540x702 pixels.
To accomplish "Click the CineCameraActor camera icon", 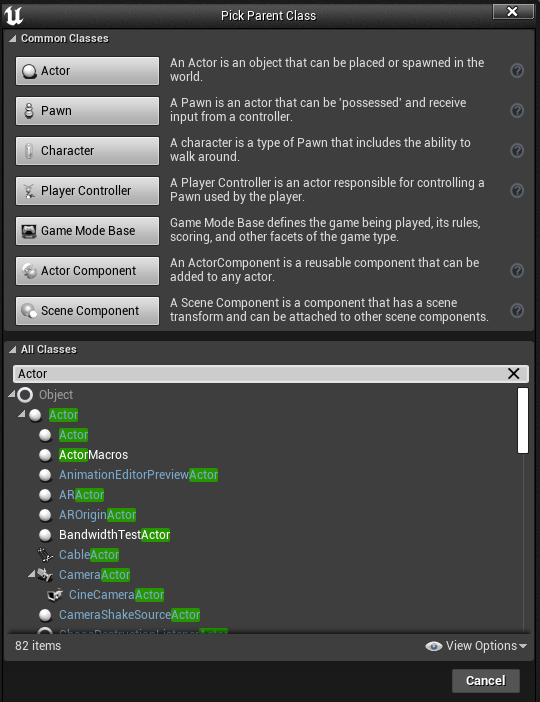I will [55, 595].
